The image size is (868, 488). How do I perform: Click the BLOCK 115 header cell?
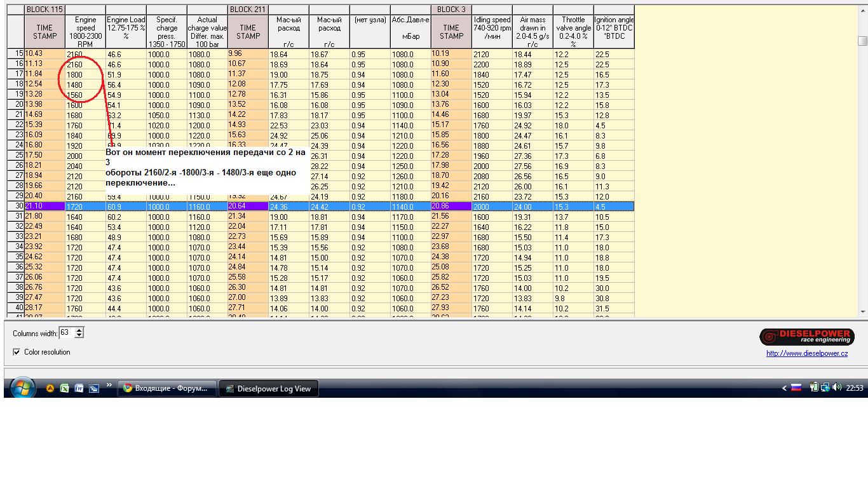(x=44, y=10)
